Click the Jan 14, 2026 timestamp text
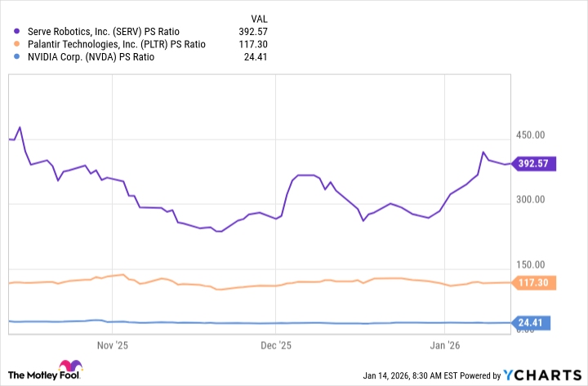Viewport: 588px width, 386px height. [x=411, y=375]
